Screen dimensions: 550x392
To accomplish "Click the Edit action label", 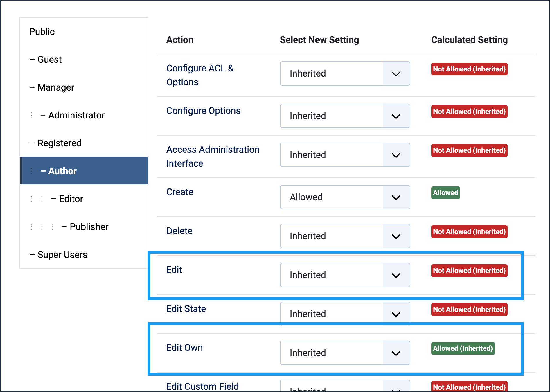I will click(174, 270).
